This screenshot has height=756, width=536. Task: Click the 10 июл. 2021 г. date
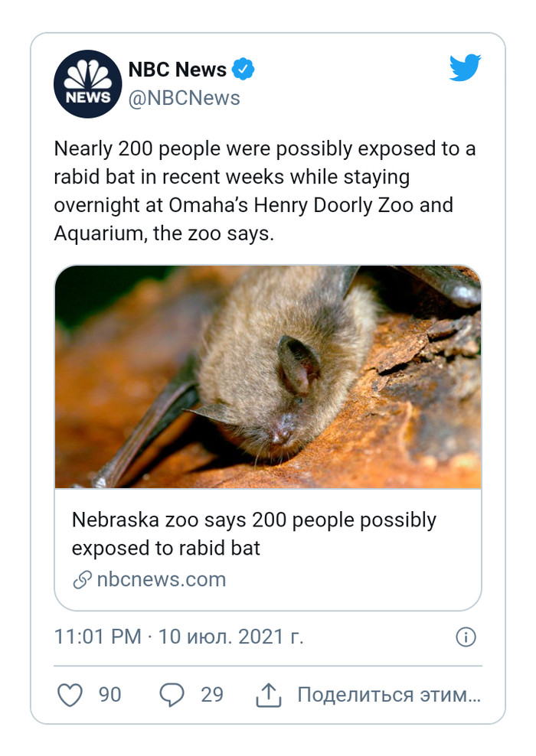point(230,637)
